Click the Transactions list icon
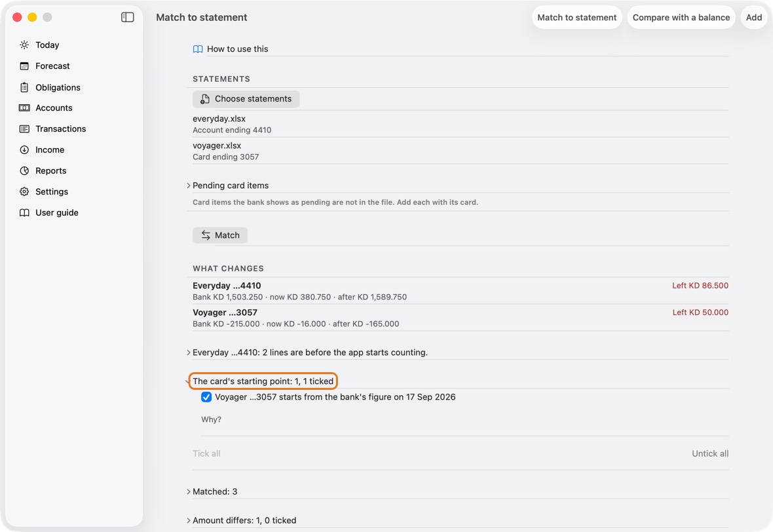Screen dimensions: 773x532 [x=24, y=128]
